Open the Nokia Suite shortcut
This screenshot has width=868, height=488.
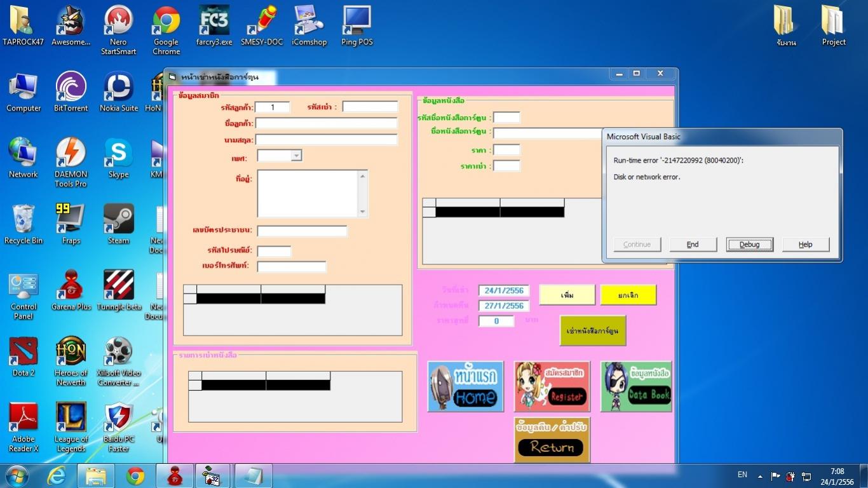pyautogui.click(x=118, y=92)
